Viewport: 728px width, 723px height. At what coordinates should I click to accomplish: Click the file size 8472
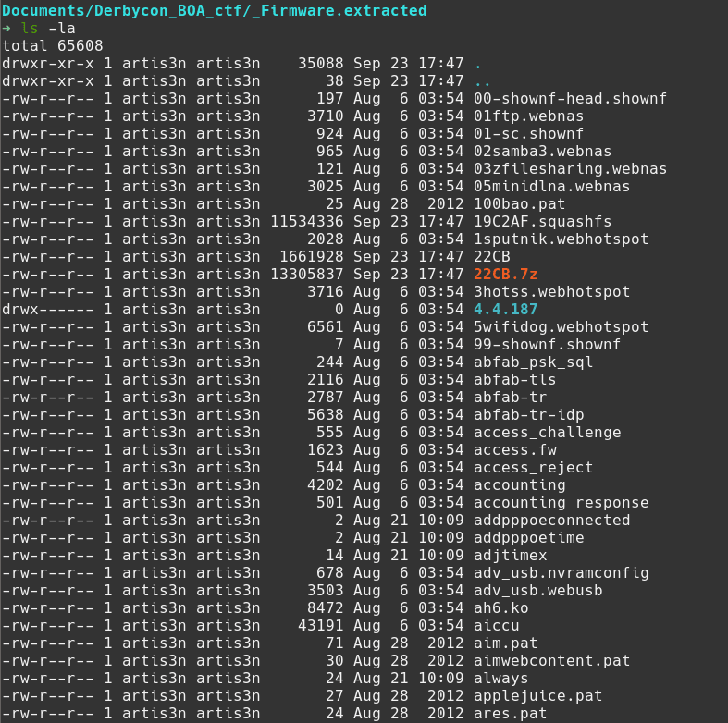coord(326,608)
